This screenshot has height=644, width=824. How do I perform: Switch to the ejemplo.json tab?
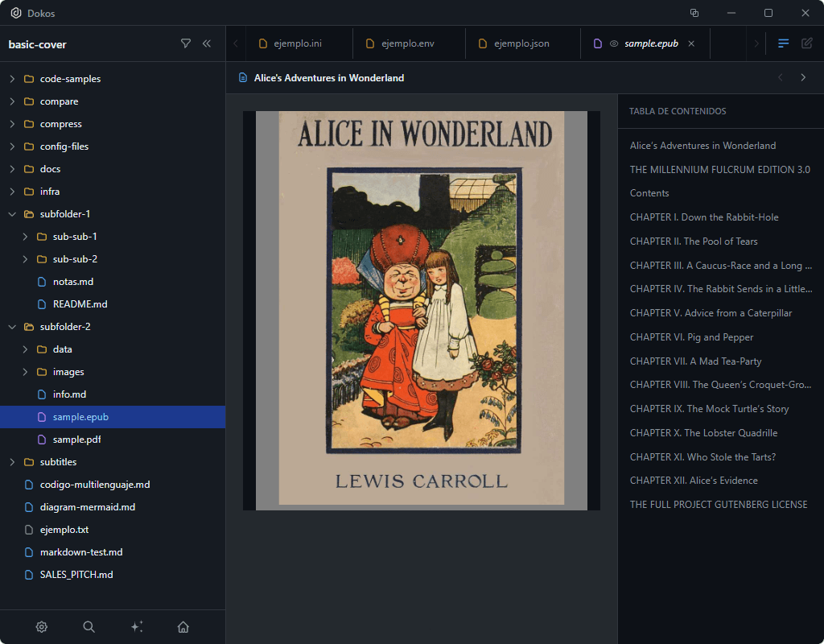[521, 44]
